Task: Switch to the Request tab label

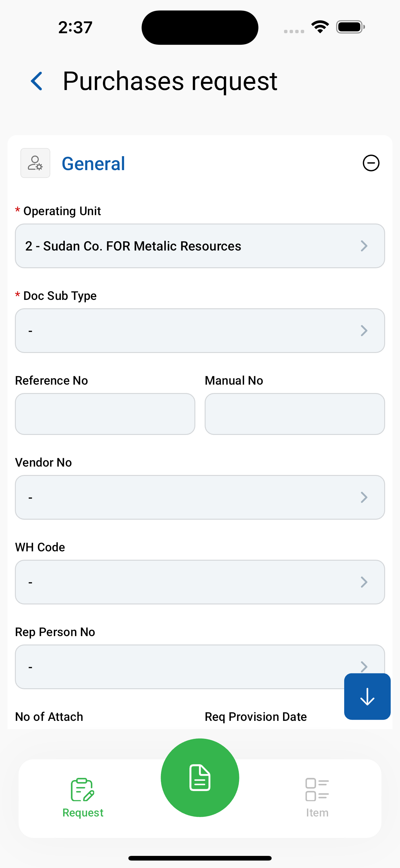Action: click(83, 813)
